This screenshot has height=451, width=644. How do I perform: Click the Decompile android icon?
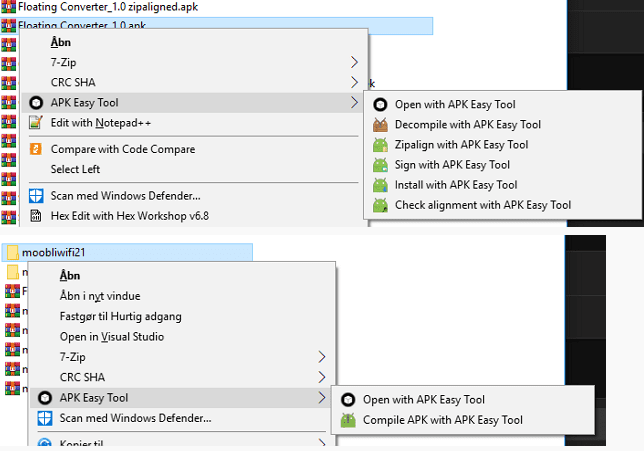[x=380, y=124]
